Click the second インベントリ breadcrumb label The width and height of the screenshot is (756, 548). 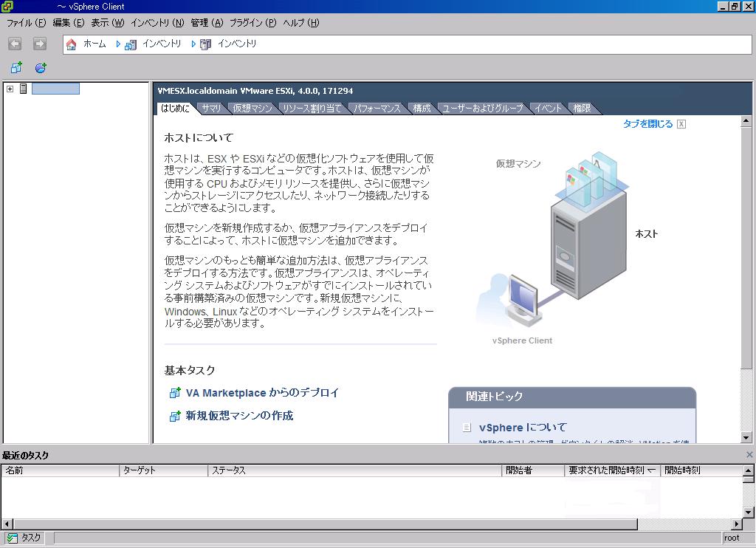pos(237,44)
